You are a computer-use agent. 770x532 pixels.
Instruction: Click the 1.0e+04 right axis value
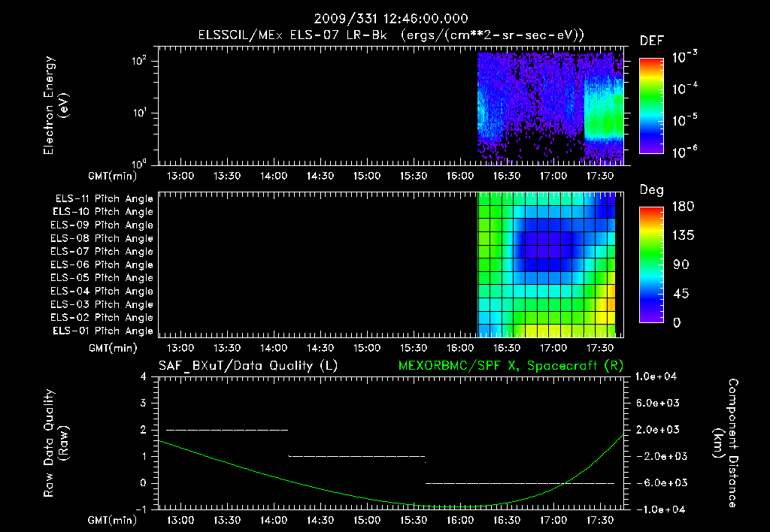click(x=656, y=376)
